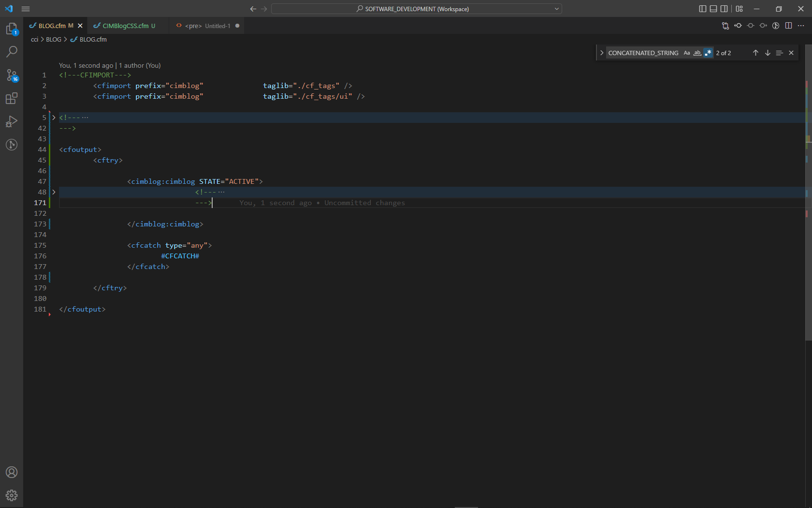
Task: Click the <!---CFIMPORT---> comment on line 1
Action: click(95, 75)
